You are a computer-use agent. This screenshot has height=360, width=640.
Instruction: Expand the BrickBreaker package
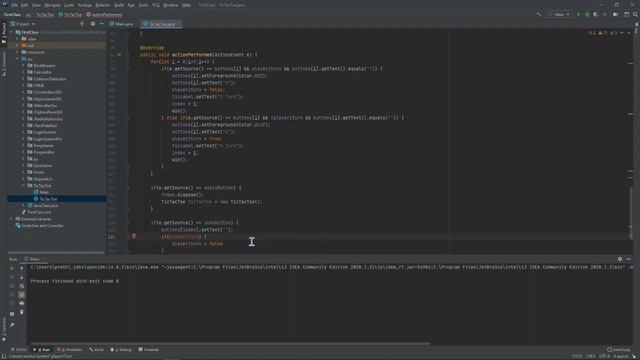[24, 65]
